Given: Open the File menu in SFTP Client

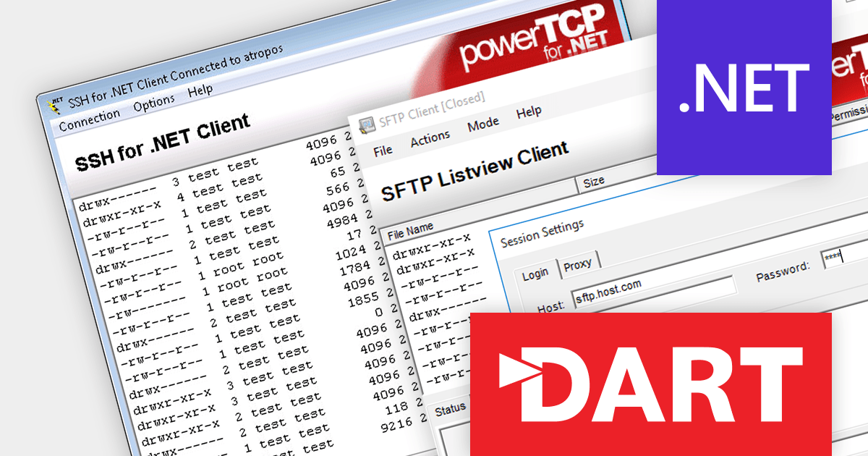Looking at the screenshot, I should 383,151.
